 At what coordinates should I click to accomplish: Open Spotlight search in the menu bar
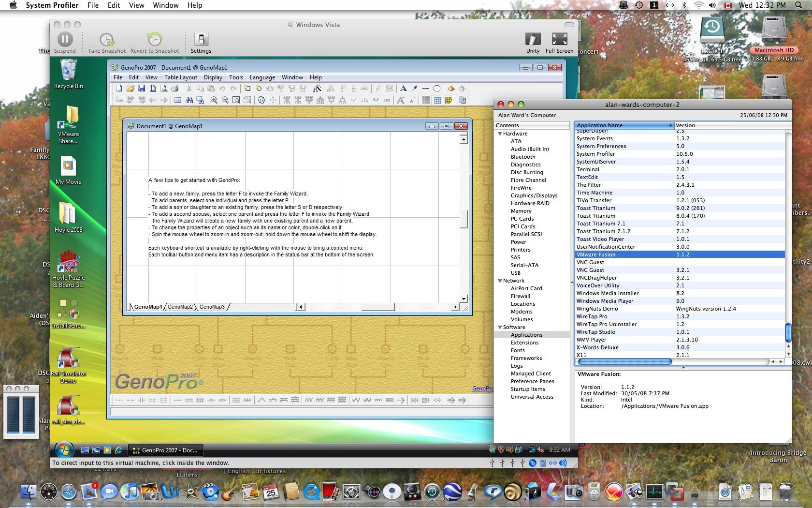[x=798, y=5]
